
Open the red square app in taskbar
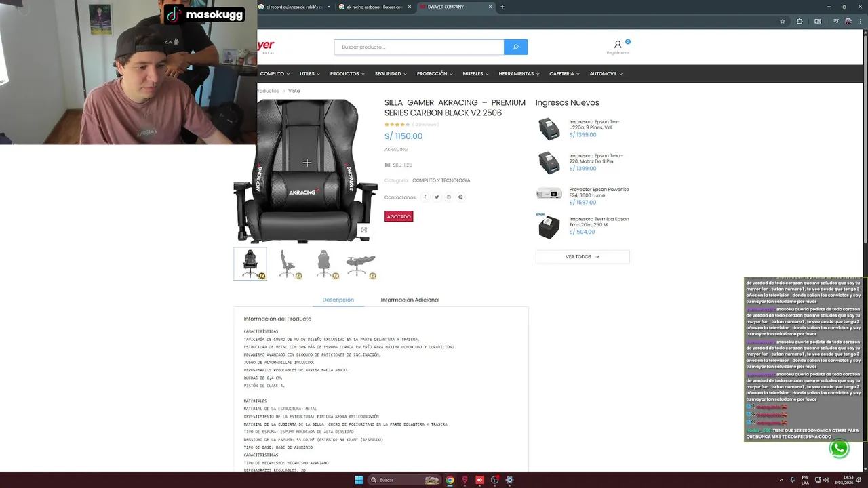coord(479,480)
